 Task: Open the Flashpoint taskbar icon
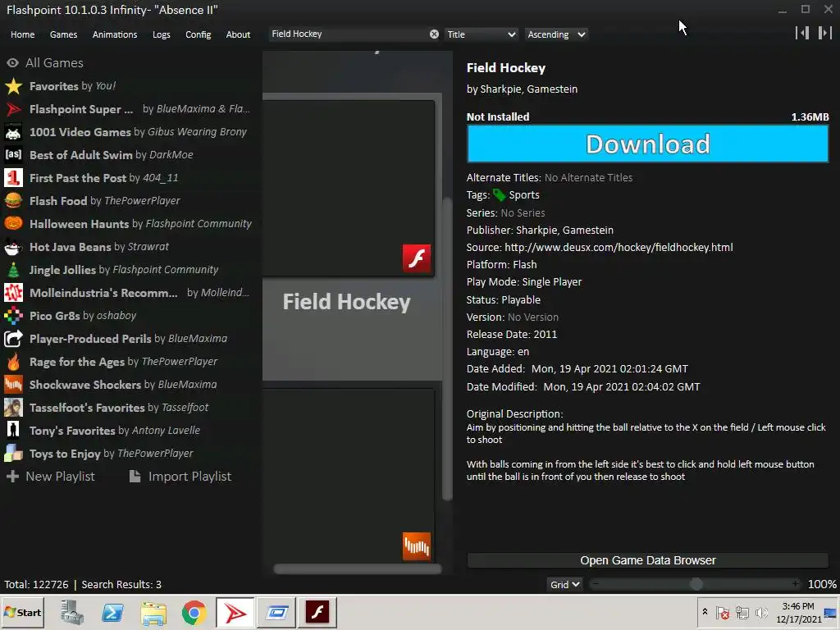[235, 612]
